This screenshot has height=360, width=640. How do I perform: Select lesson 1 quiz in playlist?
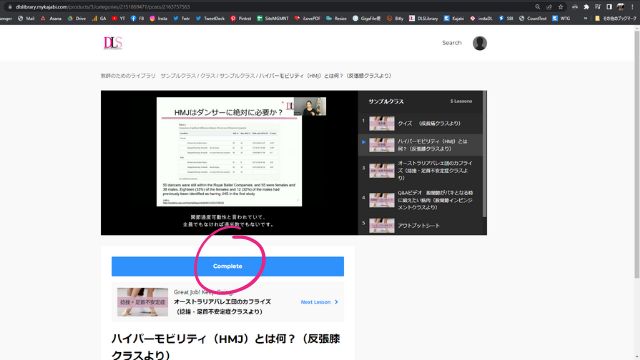[420, 123]
